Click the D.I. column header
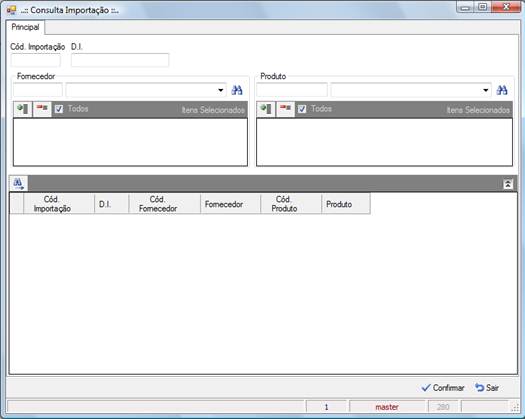Image resolution: width=525 pixels, height=419 pixels. tap(111, 204)
